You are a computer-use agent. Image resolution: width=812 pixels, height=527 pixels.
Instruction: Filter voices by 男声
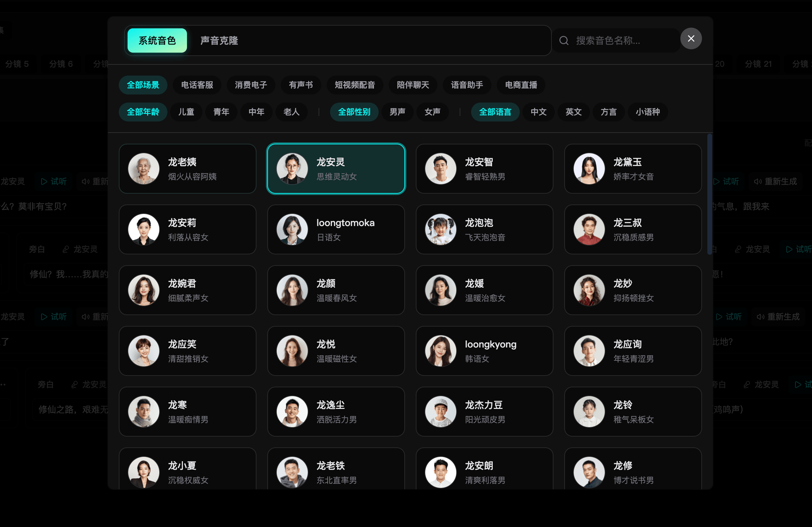tap(398, 112)
